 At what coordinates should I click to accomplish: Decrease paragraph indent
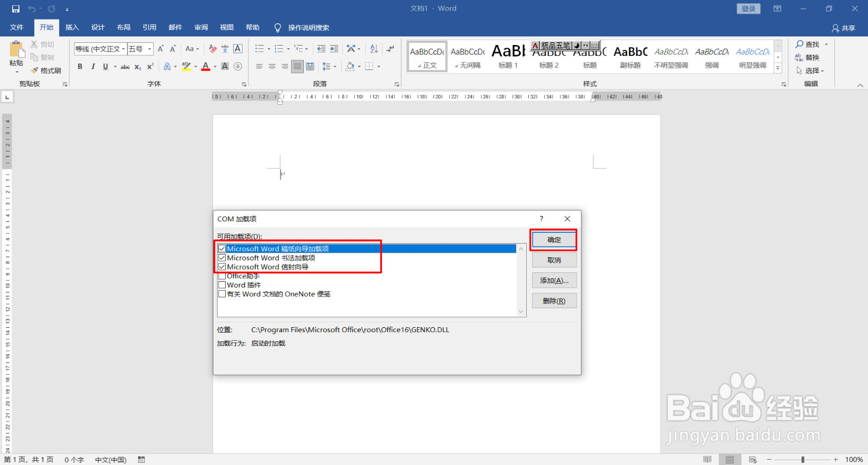coord(321,49)
